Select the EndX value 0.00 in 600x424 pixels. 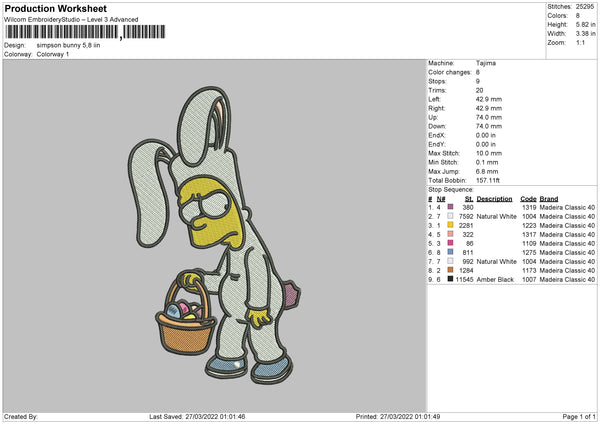pos(486,135)
